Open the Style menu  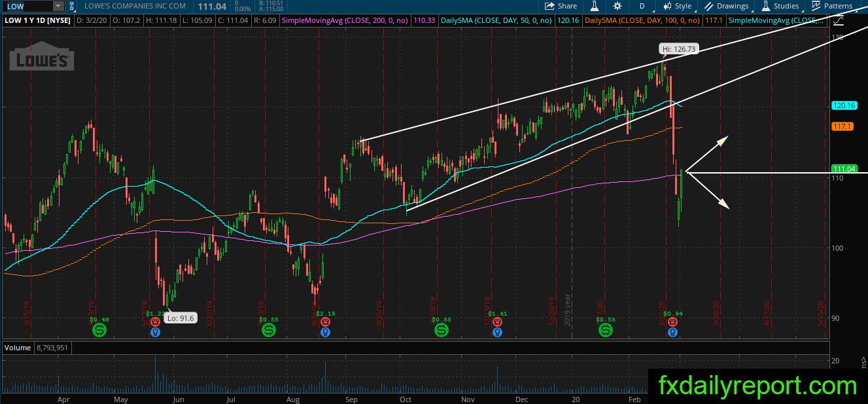point(677,6)
